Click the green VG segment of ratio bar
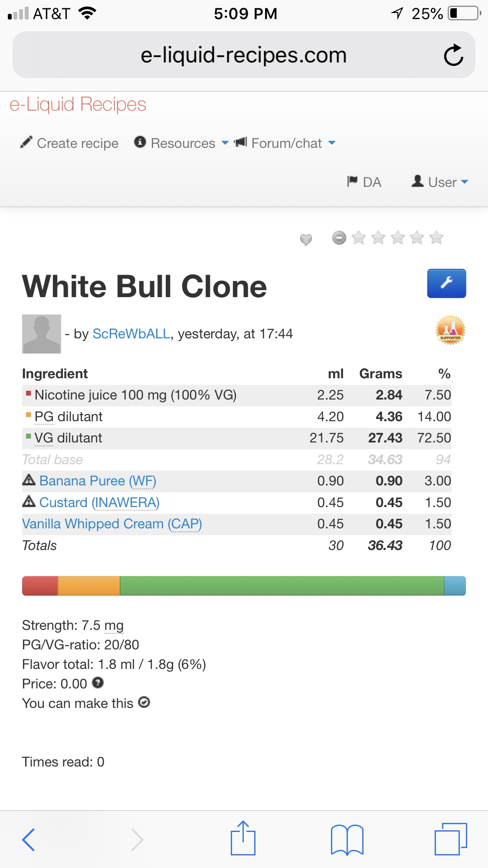Viewport: 488px width, 868px height. tap(282, 586)
